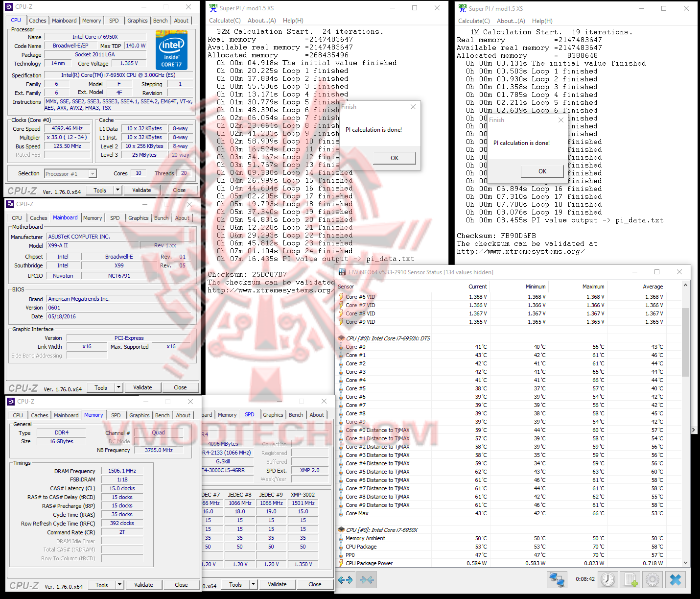Screen dimensions: 700x599
Task: Click the CPU-Z title icon of the Mainboard window
Action: tap(10, 204)
